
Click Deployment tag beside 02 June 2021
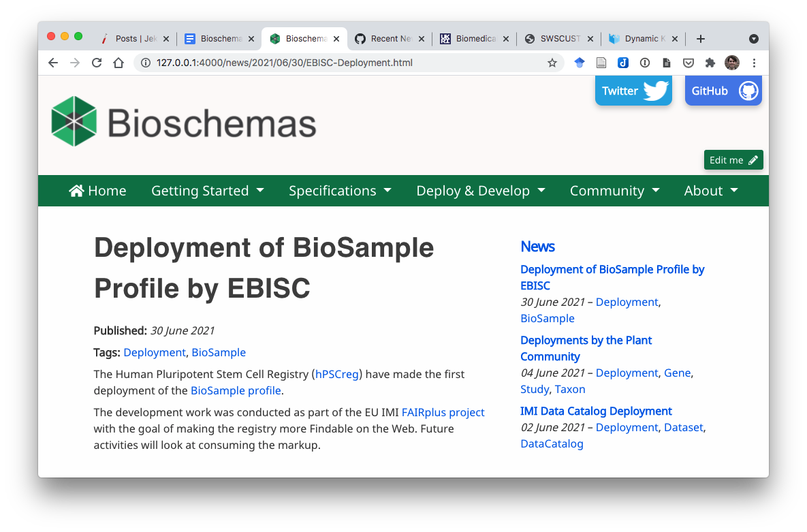[627, 428]
